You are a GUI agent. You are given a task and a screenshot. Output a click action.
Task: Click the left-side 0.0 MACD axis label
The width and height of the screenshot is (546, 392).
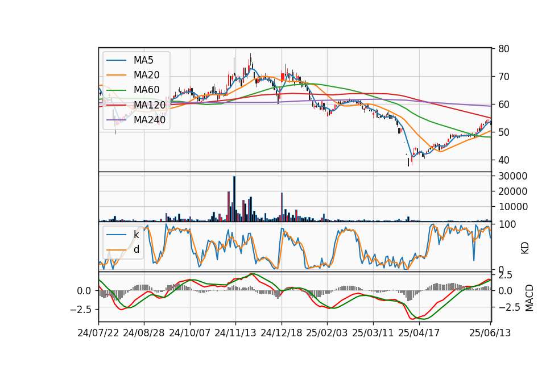click(84, 291)
